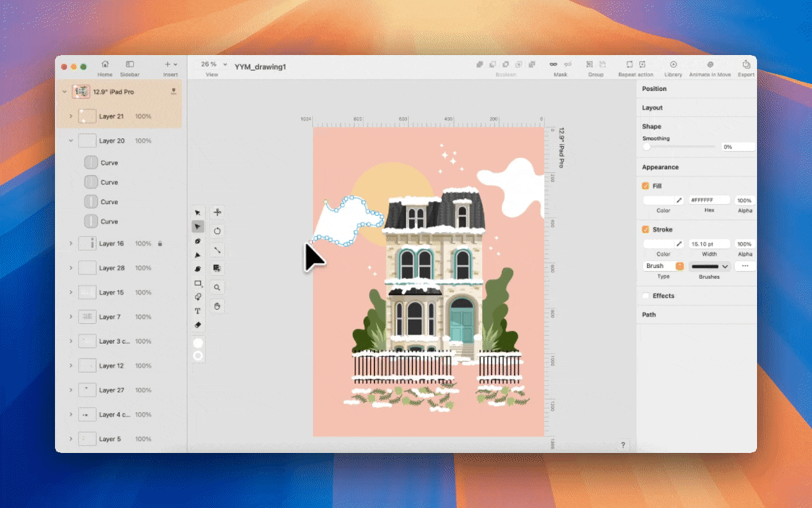Select the Eraser tool
The image size is (812, 508).
(x=197, y=325)
